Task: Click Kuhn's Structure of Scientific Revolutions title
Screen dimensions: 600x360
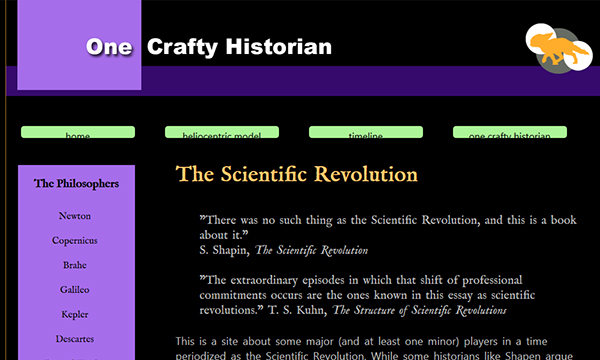Action: coord(419,310)
